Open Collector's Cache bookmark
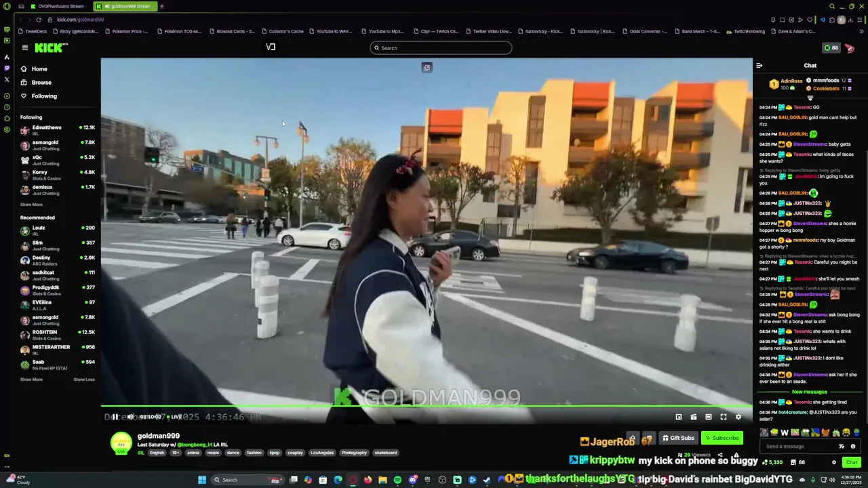Viewport: 868px width, 488px height. coord(283,31)
